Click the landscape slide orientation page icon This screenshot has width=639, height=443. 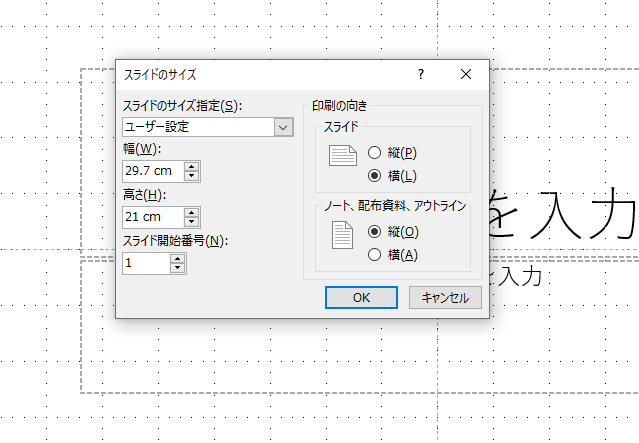coord(343,158)
